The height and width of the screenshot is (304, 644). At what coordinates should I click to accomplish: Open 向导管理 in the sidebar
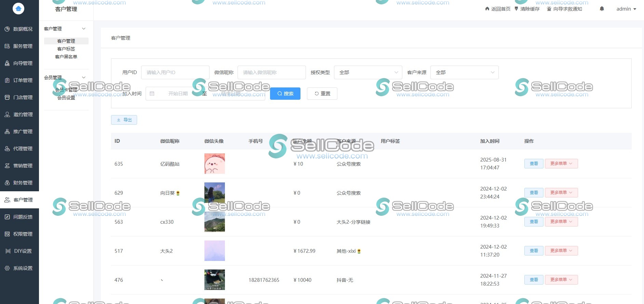tap(19, 63)
